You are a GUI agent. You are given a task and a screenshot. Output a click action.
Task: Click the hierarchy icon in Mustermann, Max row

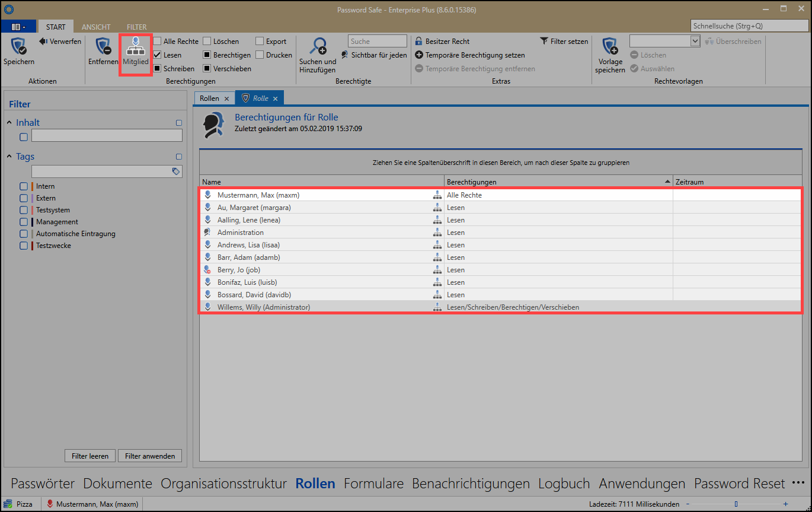[437, 195]
